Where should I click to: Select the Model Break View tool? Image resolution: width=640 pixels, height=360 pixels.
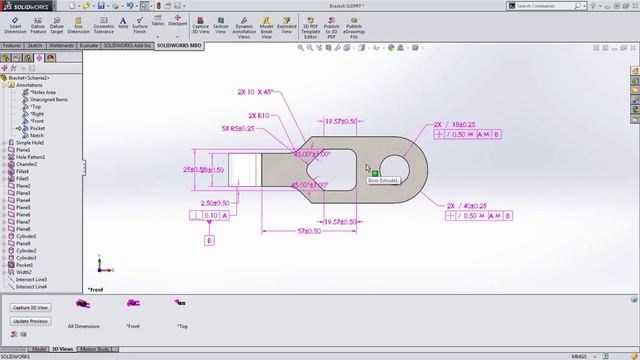266,28
